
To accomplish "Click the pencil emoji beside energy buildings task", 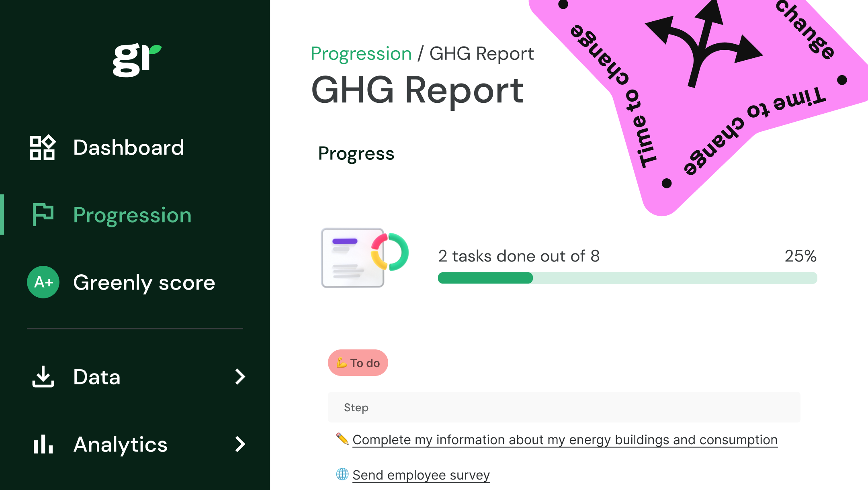I will [x=342, y=439].
